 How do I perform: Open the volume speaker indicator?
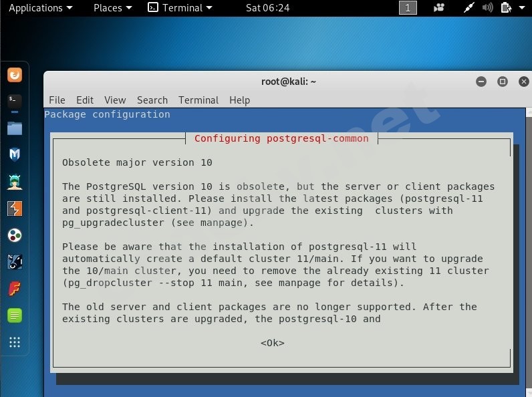pyautogui.click(x=487, y=8)
